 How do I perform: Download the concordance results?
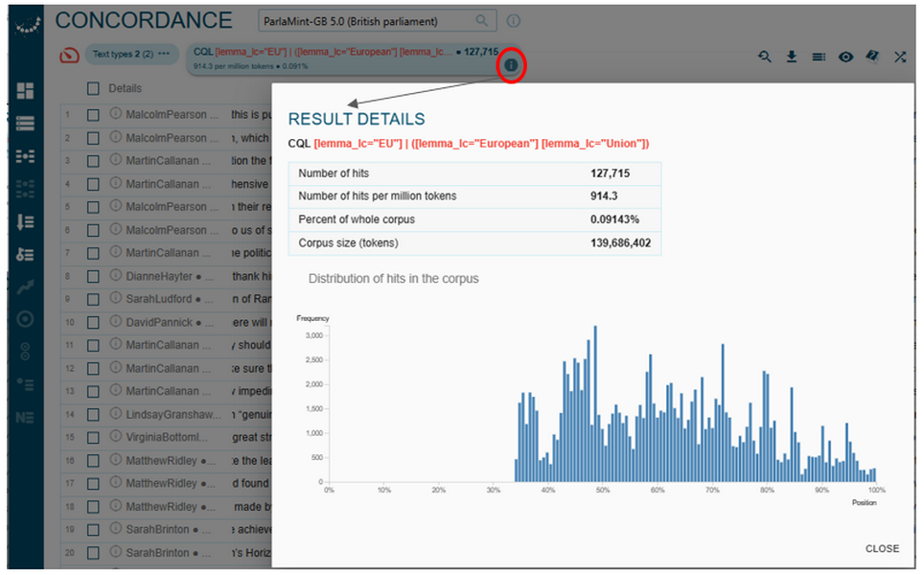click(x=791, y=57)
